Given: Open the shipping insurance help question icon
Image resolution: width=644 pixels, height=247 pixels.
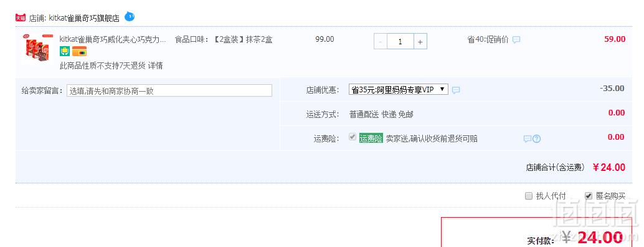Looking at the screenshot, I should click(536, 139).
